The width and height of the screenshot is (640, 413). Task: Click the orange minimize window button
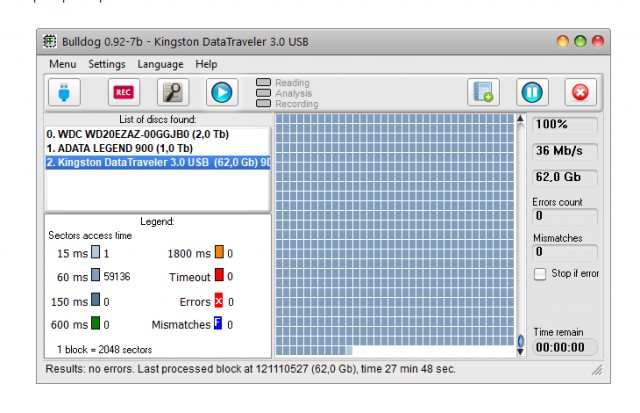pos(562,41)
